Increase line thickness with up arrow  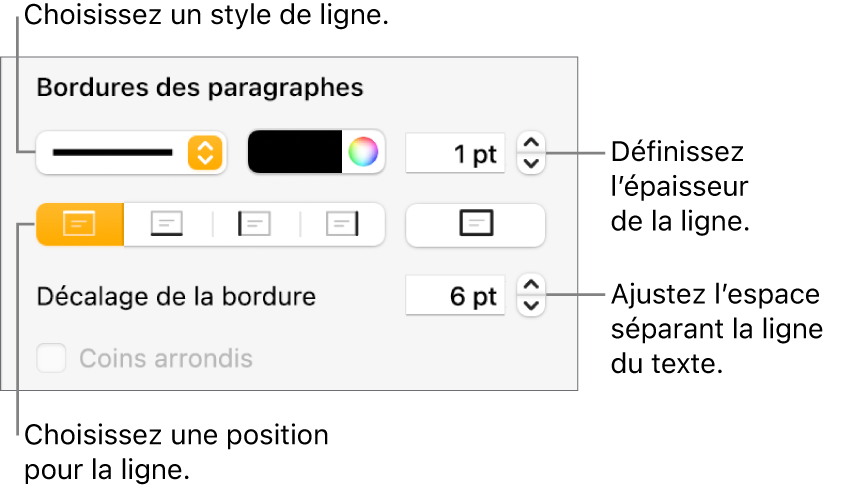(x=531, y=144)
